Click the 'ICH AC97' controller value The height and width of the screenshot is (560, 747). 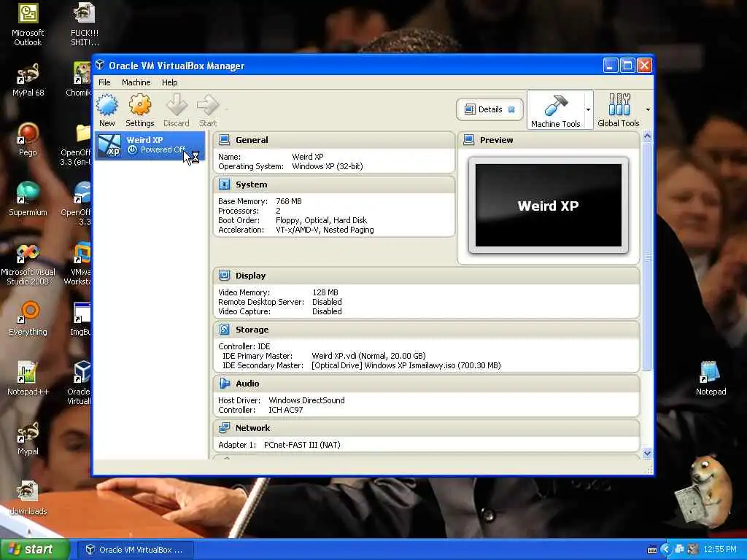[286, 410]
